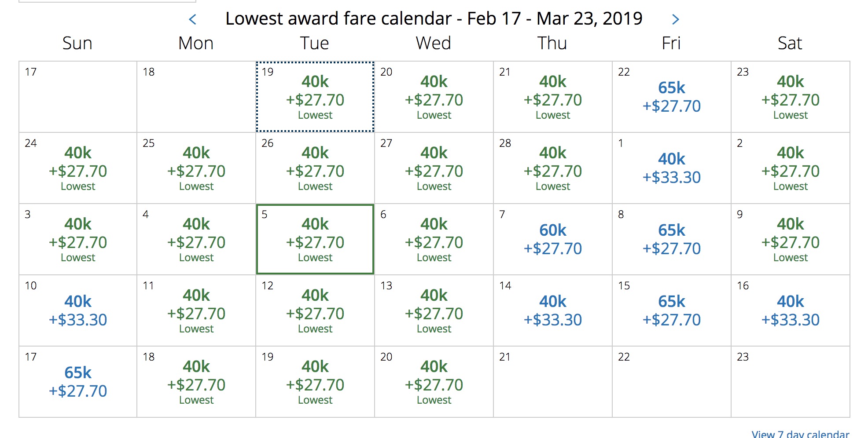Open the View 7 day calendar link

(x=800, y=434)
